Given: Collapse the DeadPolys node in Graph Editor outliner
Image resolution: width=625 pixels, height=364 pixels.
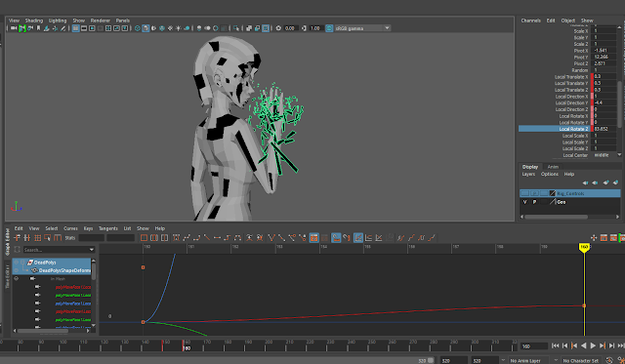Looking at the screenshot, I should pos(22,263).
